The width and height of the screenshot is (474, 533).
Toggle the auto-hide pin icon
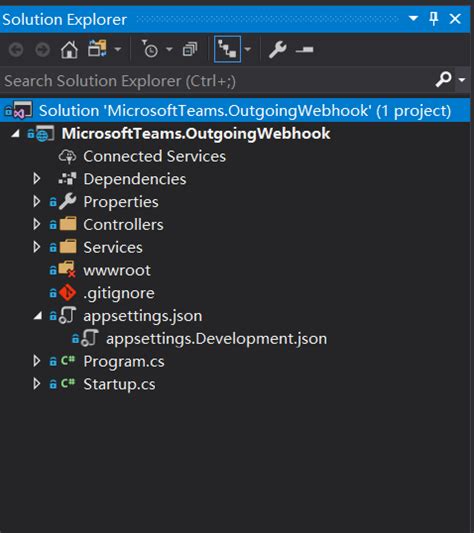(434, 19)
